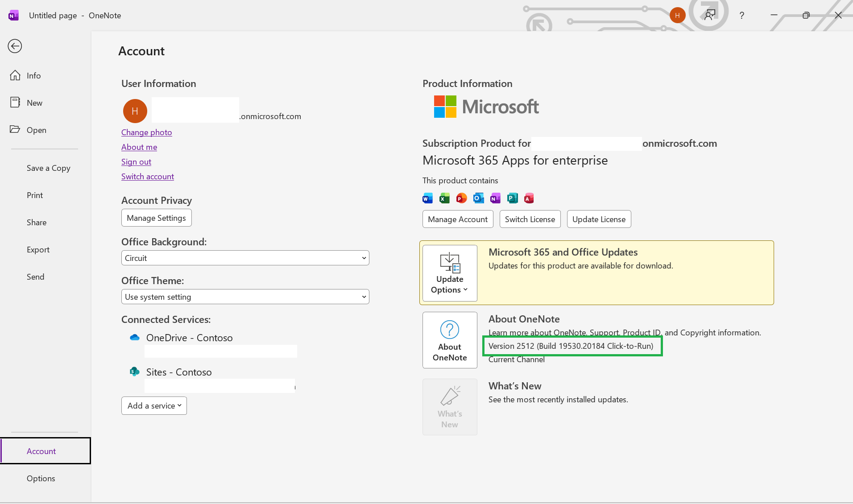Select Info in the sidebar
Image resolution: width=853 pixels, height=504 pixels.
[33, 75]
